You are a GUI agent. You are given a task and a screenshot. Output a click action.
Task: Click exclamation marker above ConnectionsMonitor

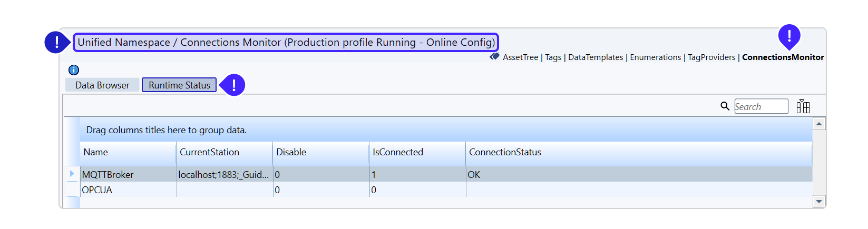[x=789, y=36]
